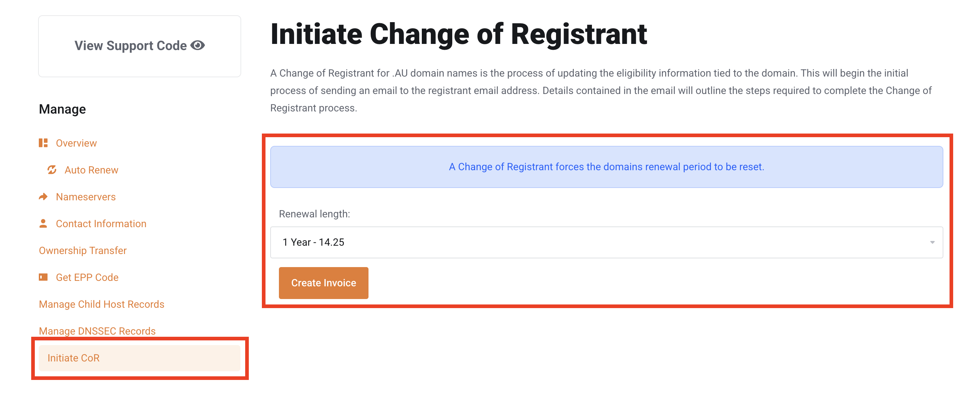Select the Nameservers arrow icon
This screenshot has width=980, height=397.
44,196
